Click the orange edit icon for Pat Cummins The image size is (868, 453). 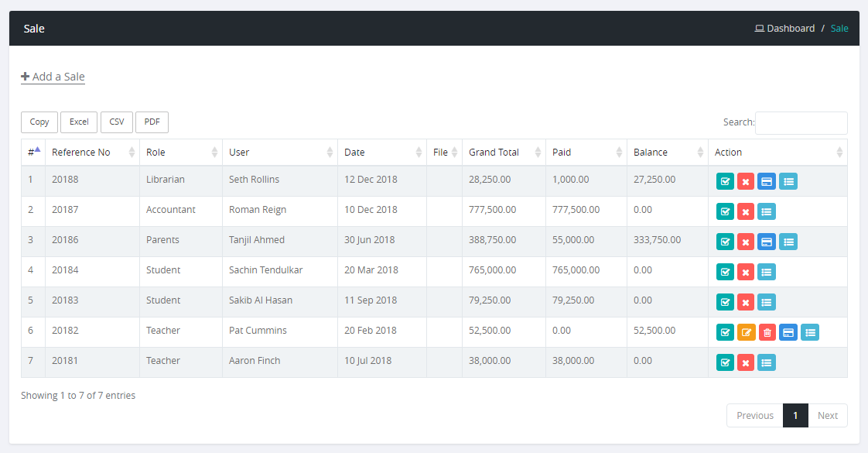coord(746,332)
